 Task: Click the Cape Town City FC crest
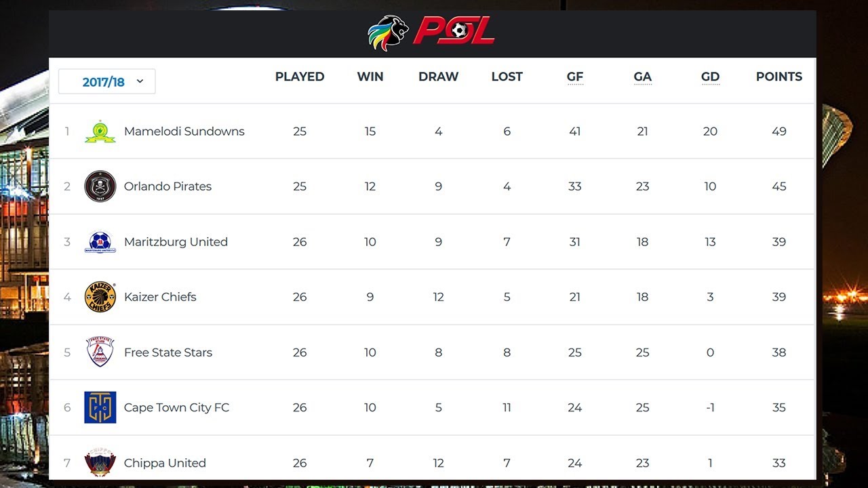pyautogui.click(x=100, y=407)
